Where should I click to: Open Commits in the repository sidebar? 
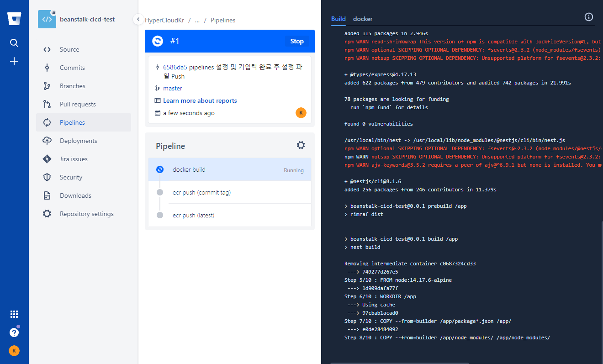pyautogui.click(x=84, y=68)
